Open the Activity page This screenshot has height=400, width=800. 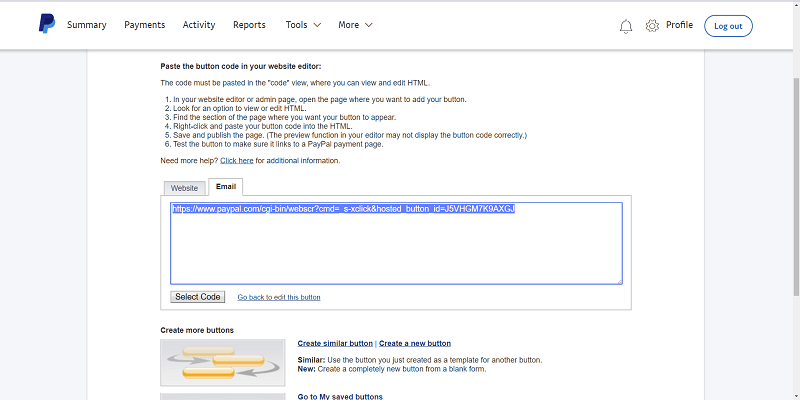click(x=199, y=24)
